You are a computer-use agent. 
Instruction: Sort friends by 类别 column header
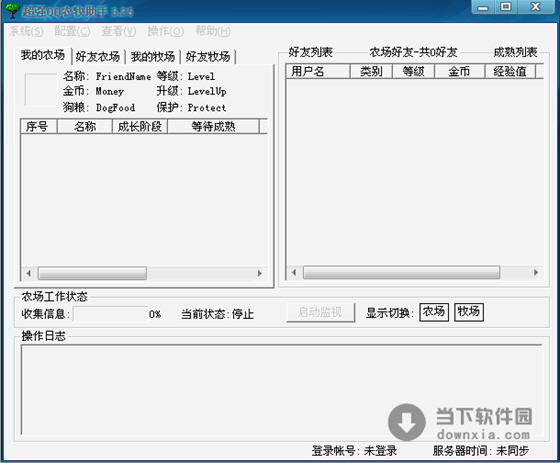point(371,71)
